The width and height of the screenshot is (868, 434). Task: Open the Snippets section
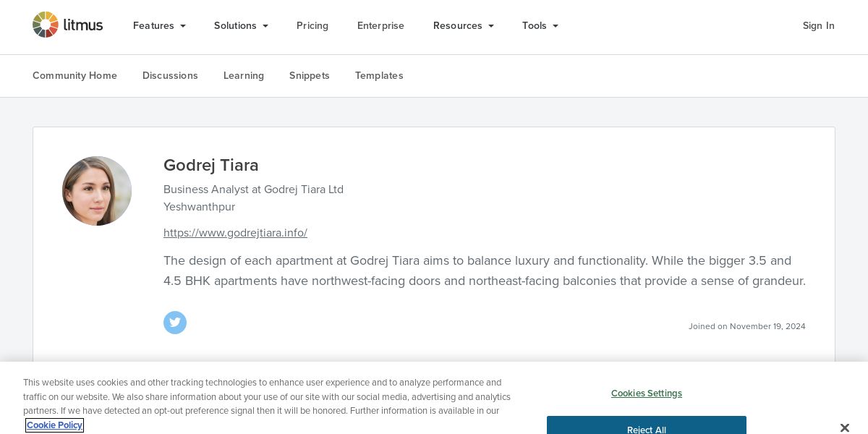(x=310, y=75)
